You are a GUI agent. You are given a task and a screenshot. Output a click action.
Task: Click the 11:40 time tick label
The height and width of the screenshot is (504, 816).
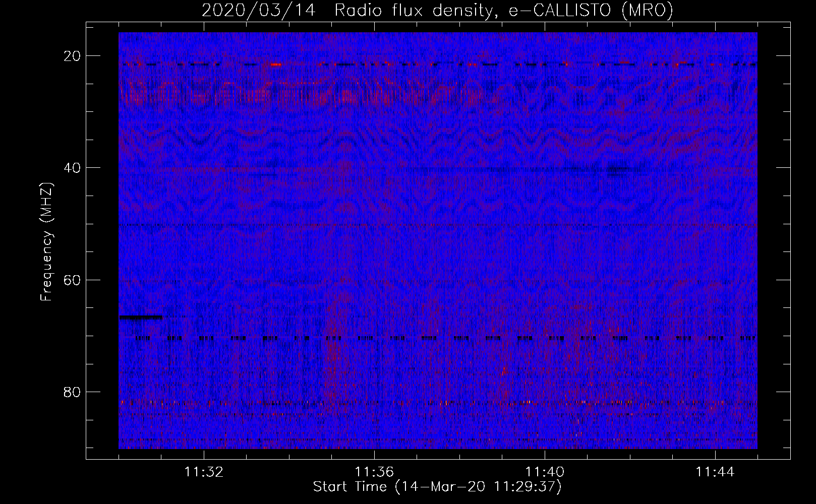point(545,472)
